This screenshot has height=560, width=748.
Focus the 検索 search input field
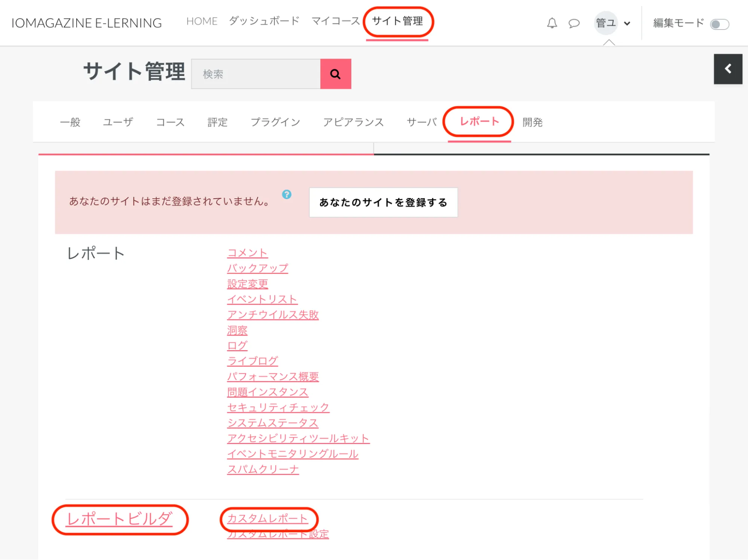tap(256, 74)
